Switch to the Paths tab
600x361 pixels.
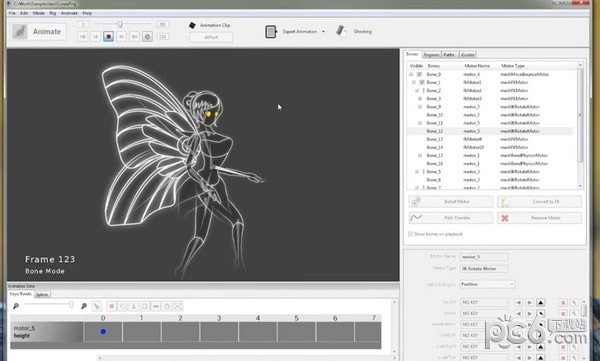point(450,55)
